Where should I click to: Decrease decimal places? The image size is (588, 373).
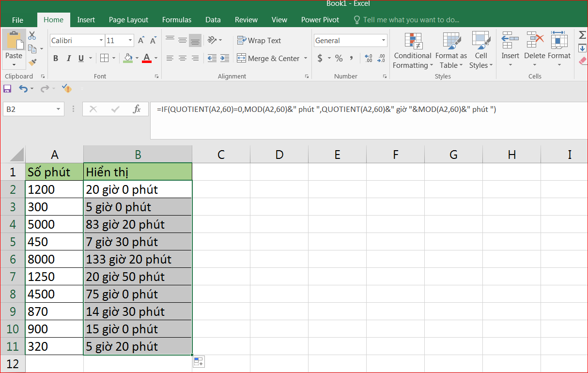[x=381, y=58]
